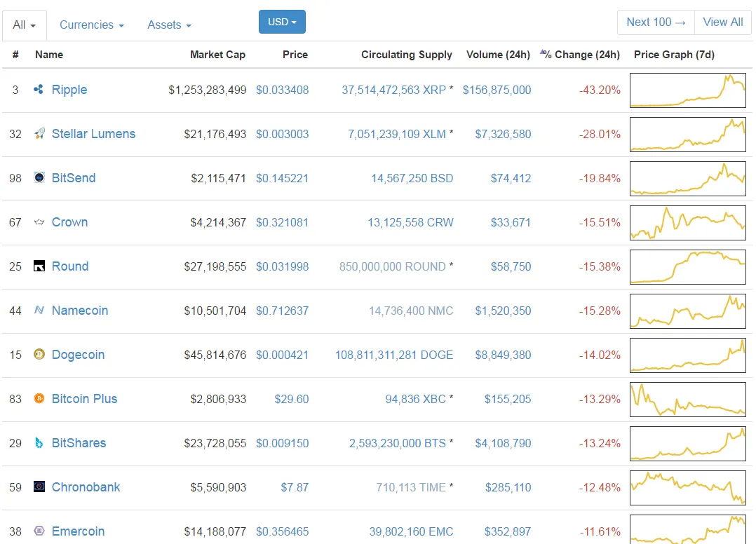Sort by Circulating Supply column

(407, 55)
